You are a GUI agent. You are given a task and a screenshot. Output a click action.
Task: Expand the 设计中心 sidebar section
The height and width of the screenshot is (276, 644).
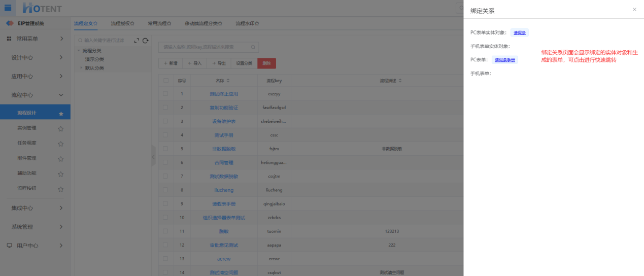(61, 57)
